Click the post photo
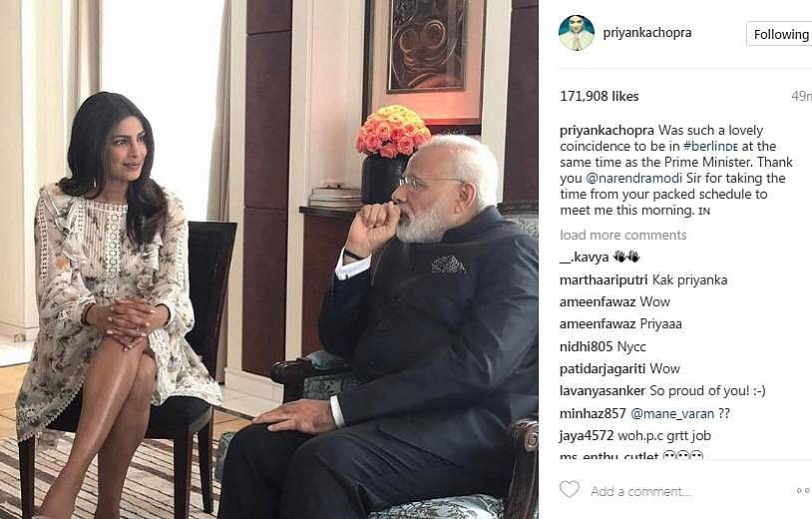This screenshot has height=519, width=812. click(x=268, y=259)
